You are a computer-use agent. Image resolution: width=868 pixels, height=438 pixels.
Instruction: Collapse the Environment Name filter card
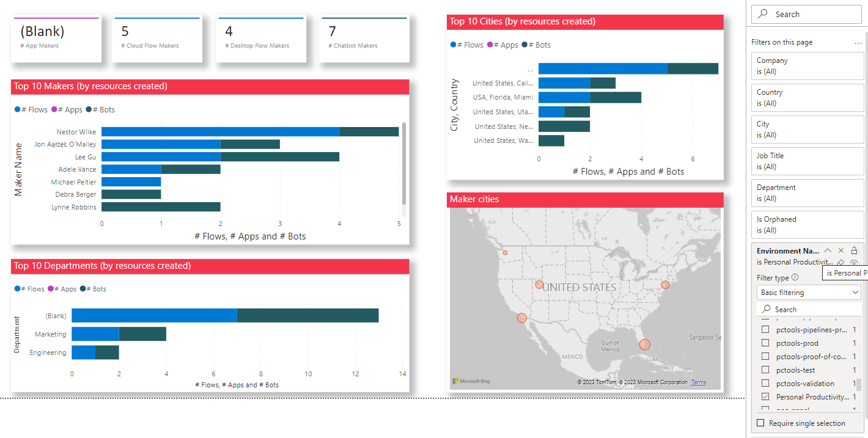pos(828,250)
